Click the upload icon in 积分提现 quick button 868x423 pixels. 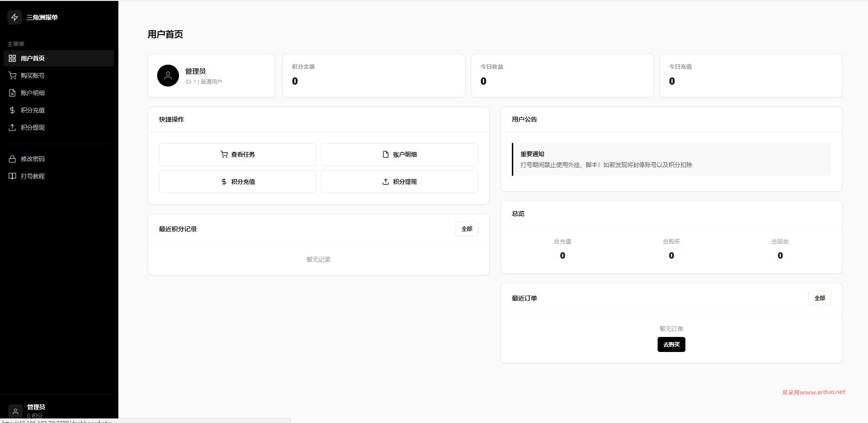click(x=386, y=182)
